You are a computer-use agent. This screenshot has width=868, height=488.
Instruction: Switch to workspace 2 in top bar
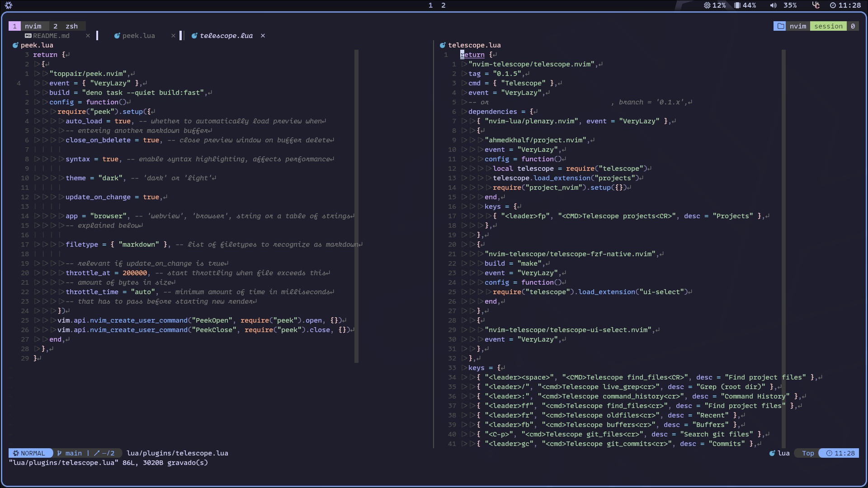click(x=443, y=5)
